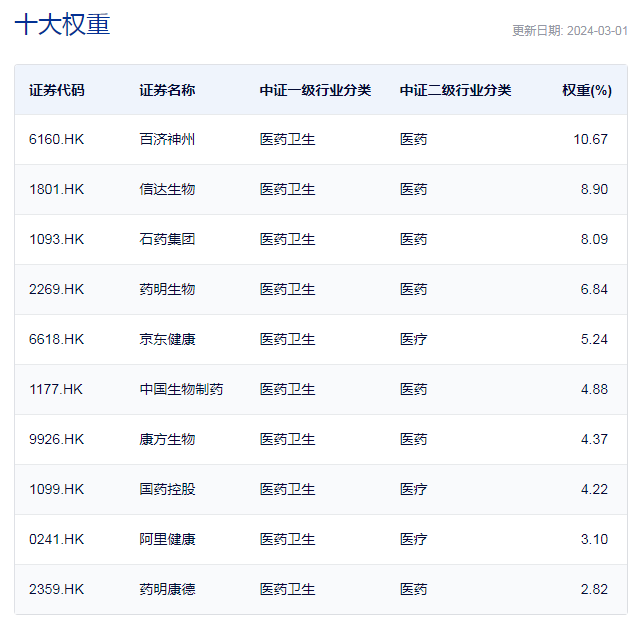Select the code 2359.HK

pyautogui.click(x=56, y=589)
